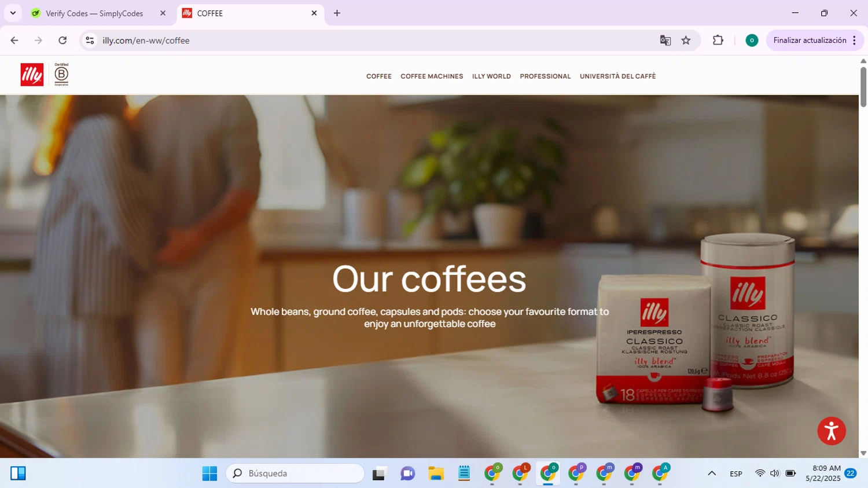
Task: Select the COFFEE browser tab
Action: [x=249, y=13]
